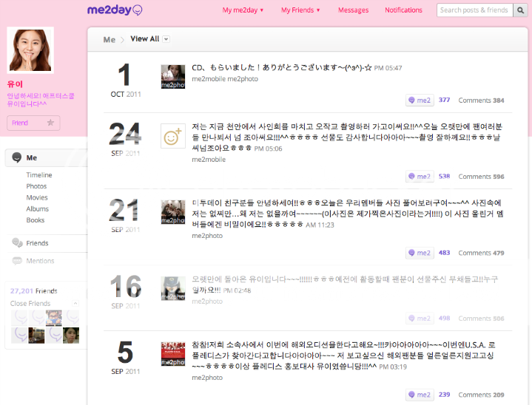Click the 483 me2 count
532x405 pixels.
444,253
